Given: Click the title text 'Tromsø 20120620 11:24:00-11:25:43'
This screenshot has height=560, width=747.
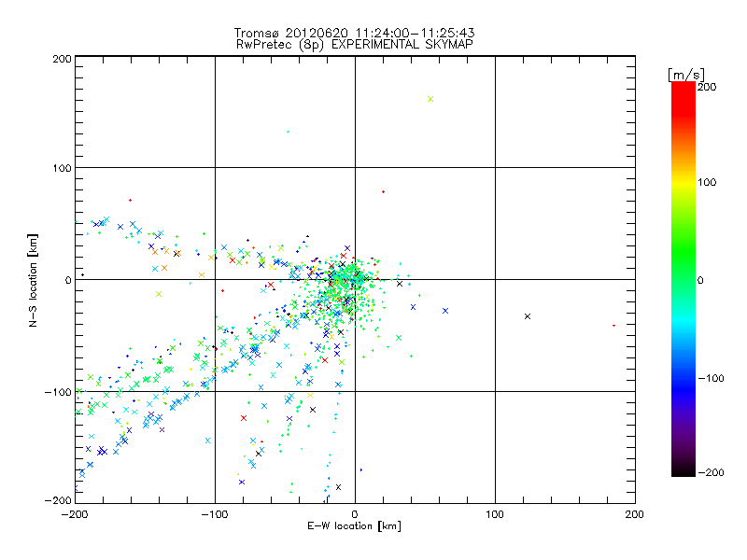Looking at the screenshot, I should (x=354, y=33).
